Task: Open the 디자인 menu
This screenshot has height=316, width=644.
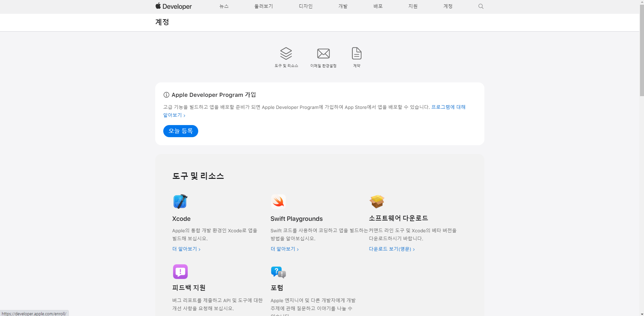Action: [306, 6]
